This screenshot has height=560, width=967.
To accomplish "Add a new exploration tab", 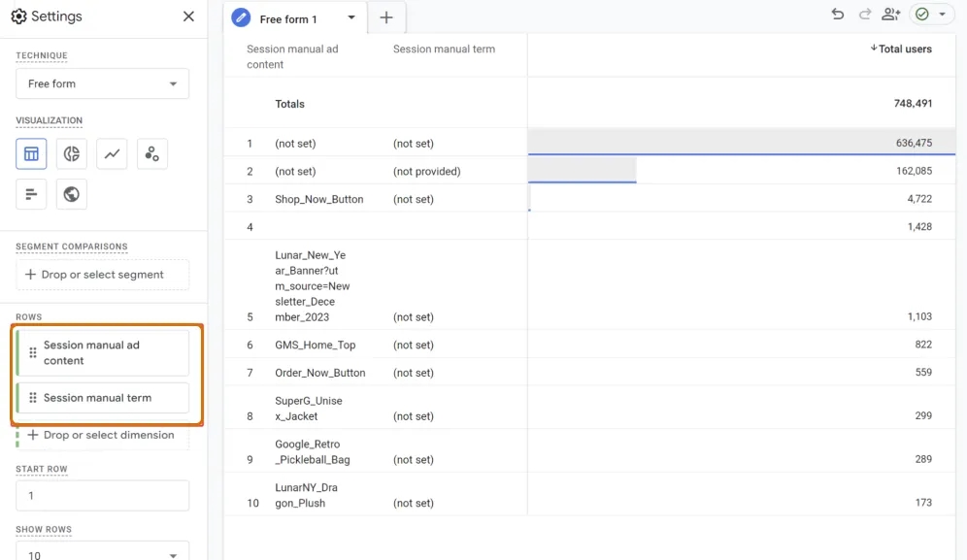I will click(386, 17).
